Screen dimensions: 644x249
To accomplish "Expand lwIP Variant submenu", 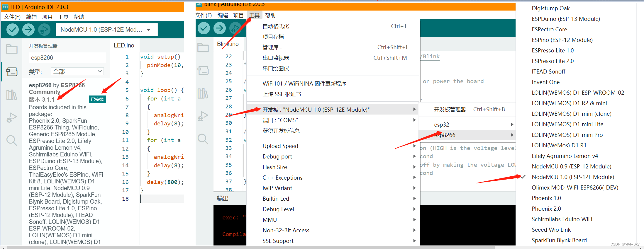I will [x=333, y=188].
